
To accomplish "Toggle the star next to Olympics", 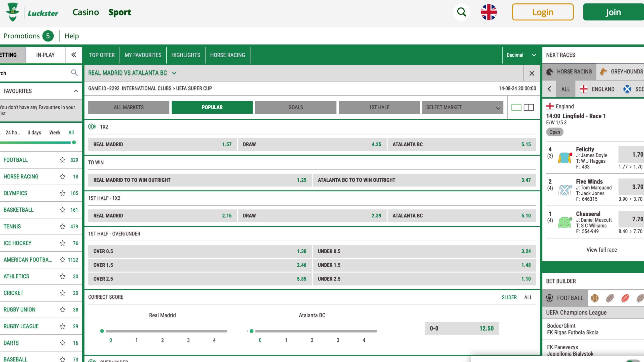I will [62, 193].
